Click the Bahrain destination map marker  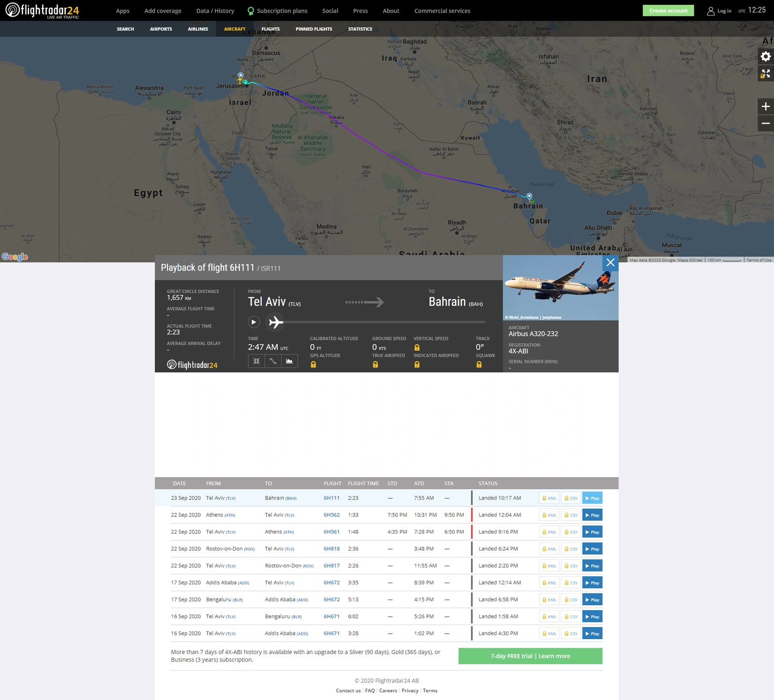pyautogui.click(x=529, y=196)
